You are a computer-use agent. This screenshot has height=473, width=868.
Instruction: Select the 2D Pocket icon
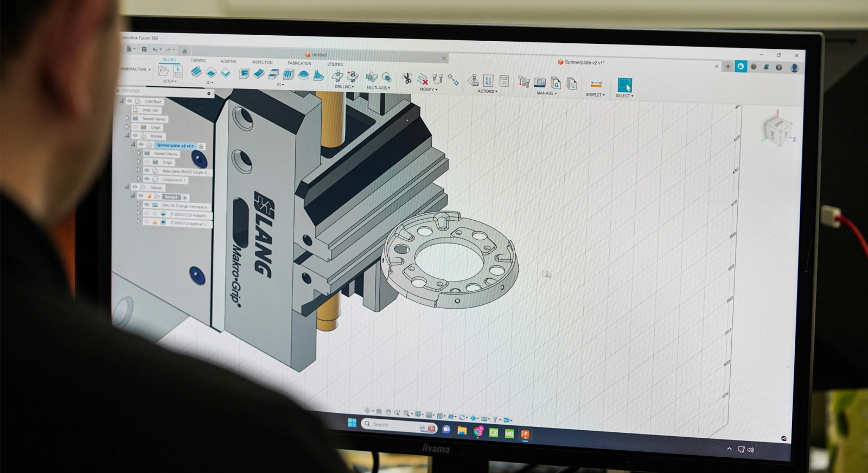[x=211, y=72]
